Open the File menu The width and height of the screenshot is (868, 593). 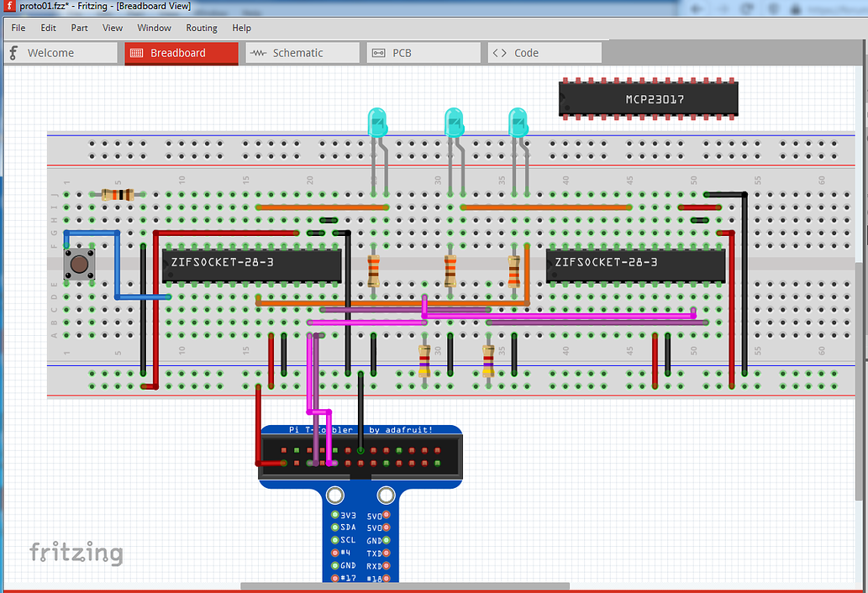pos(18,28)
